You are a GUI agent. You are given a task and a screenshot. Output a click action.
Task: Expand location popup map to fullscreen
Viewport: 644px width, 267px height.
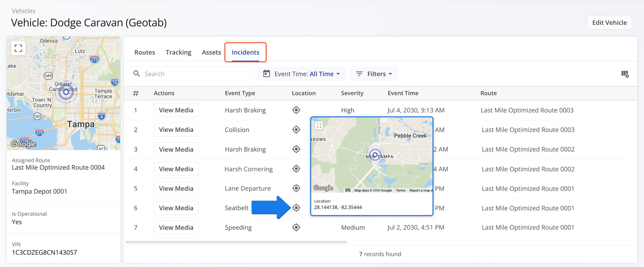click(319, 126)
